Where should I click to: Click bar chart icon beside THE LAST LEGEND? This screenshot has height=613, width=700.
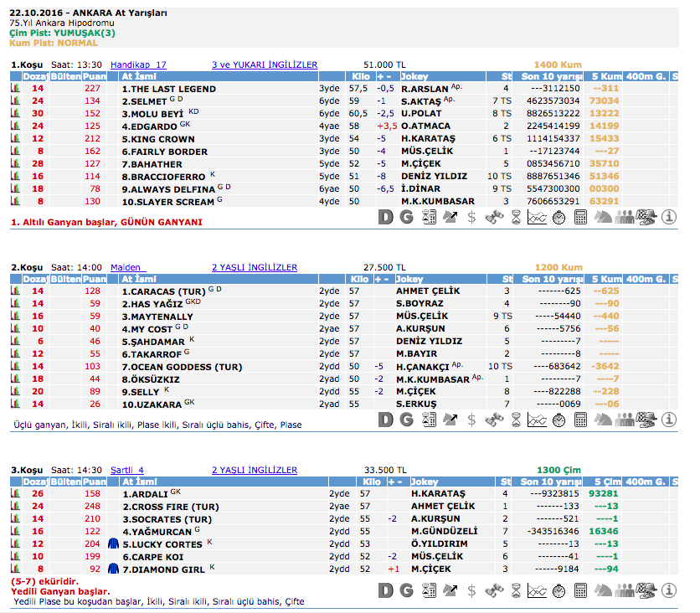[14, 89]
